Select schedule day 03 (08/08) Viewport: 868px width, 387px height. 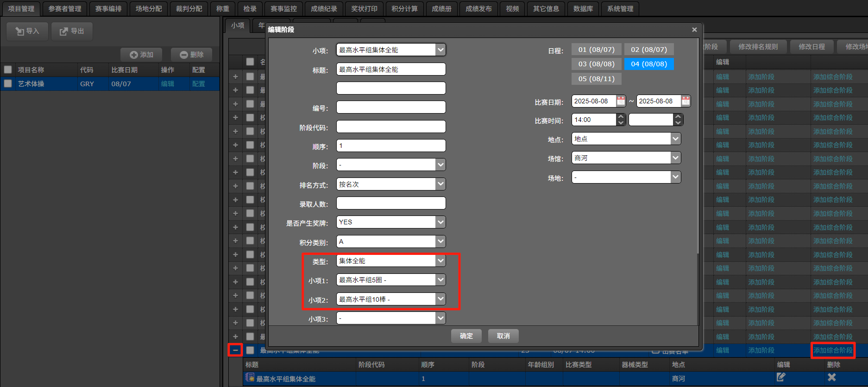[x=596, y=64]
